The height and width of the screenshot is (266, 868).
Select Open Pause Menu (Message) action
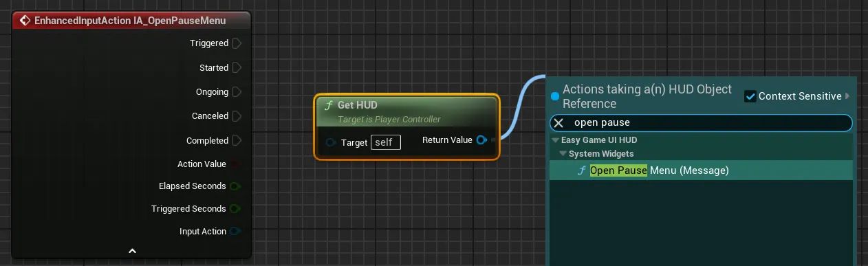[x=701, y=170]
